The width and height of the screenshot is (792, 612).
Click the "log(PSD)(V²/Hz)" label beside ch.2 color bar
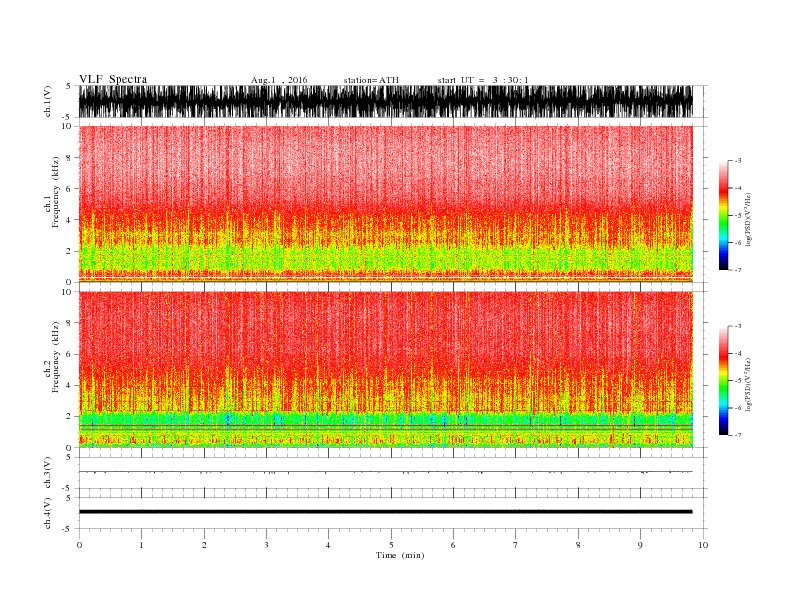click(748, 385)
